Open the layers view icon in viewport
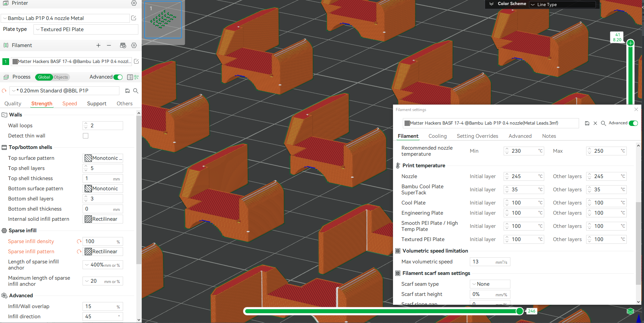This screenshot has width=644, height=323. coord(630,311)
